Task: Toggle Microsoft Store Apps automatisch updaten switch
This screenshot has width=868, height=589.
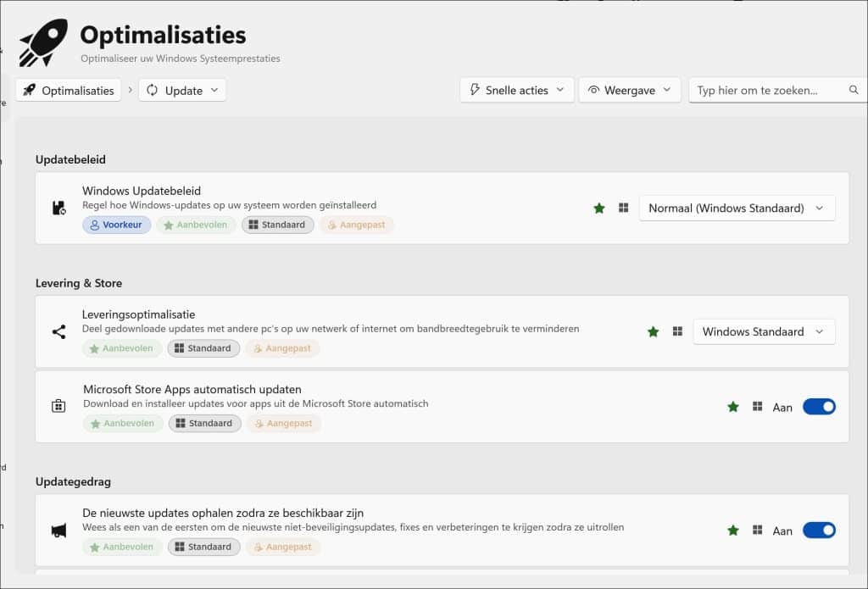Action: click(x=819, y=407)
